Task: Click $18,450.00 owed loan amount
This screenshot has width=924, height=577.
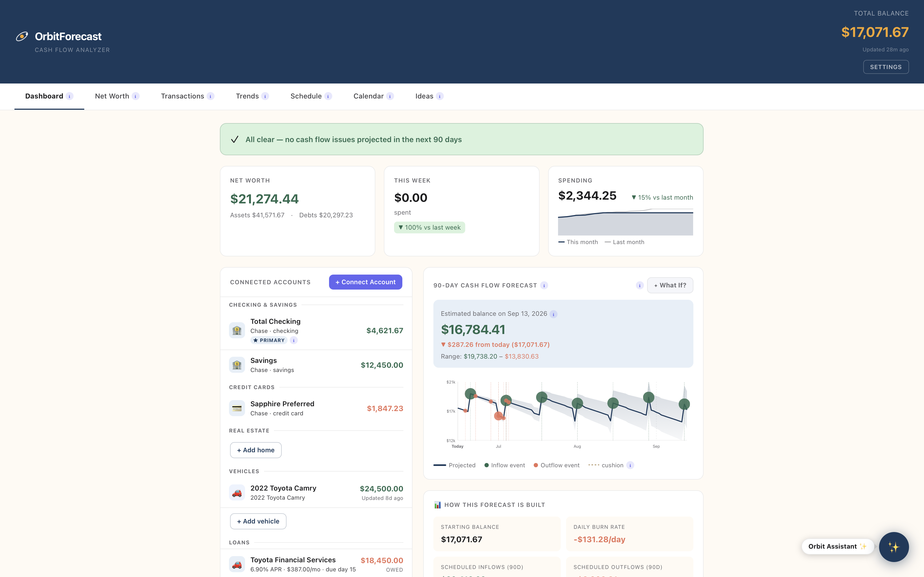Action: 382,560
